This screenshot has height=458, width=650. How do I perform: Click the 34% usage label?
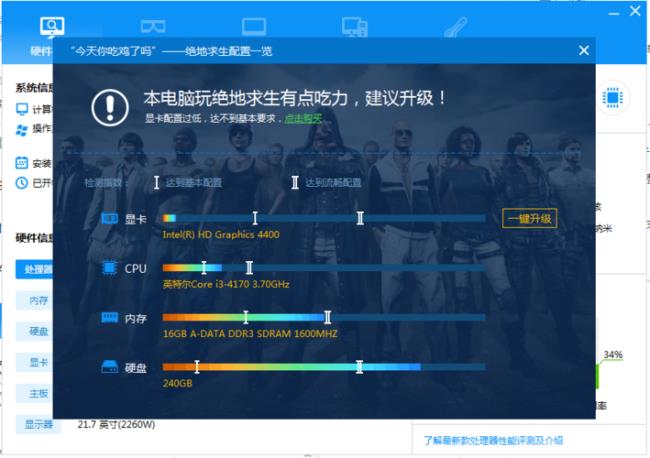pyautogui.click(x=613, y=355)
